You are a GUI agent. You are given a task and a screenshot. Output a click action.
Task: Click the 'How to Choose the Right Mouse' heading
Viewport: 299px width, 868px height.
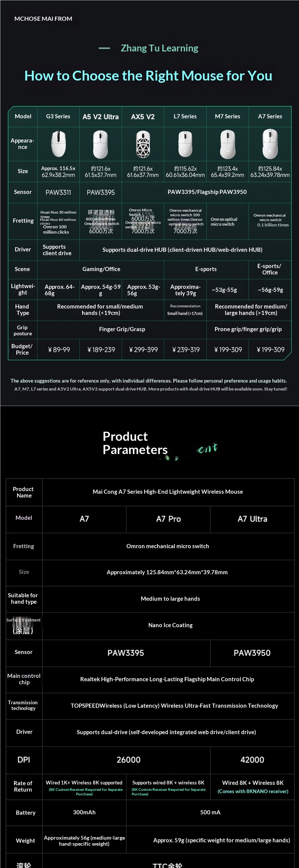148,76
